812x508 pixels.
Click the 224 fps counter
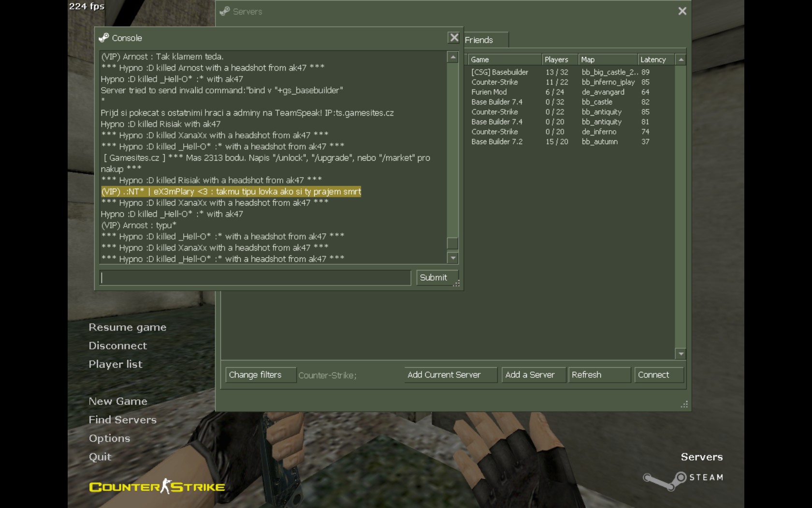(x=87, y=6)
